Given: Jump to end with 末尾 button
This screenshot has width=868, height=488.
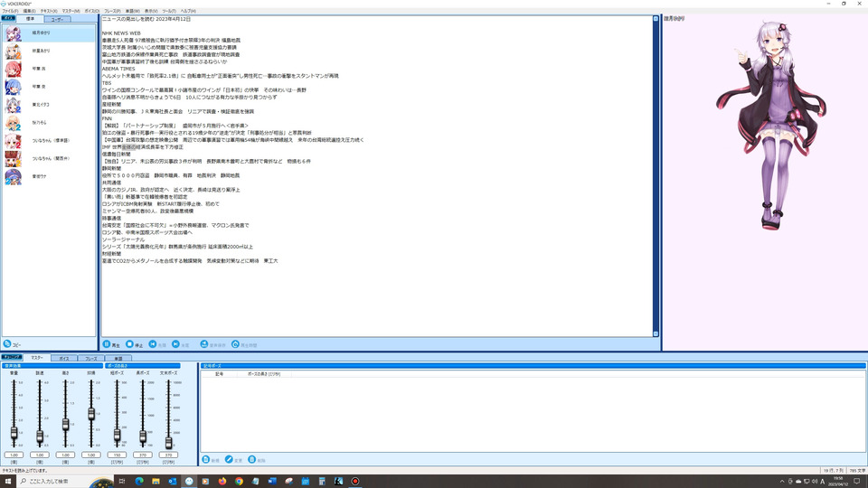Looking at the screenshot, I should 181,344.
